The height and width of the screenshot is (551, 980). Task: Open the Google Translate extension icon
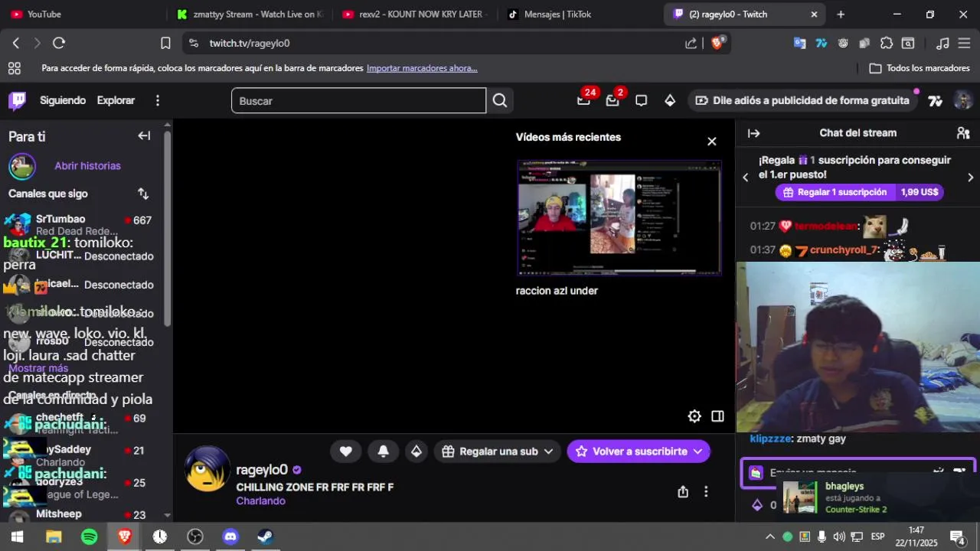click(799, 43)
